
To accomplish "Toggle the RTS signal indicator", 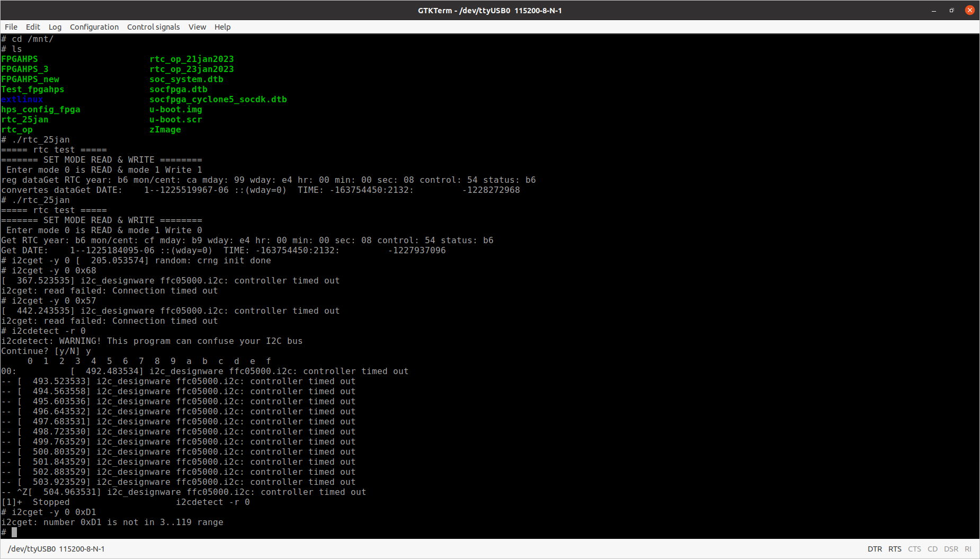I will tap(895, 549).
